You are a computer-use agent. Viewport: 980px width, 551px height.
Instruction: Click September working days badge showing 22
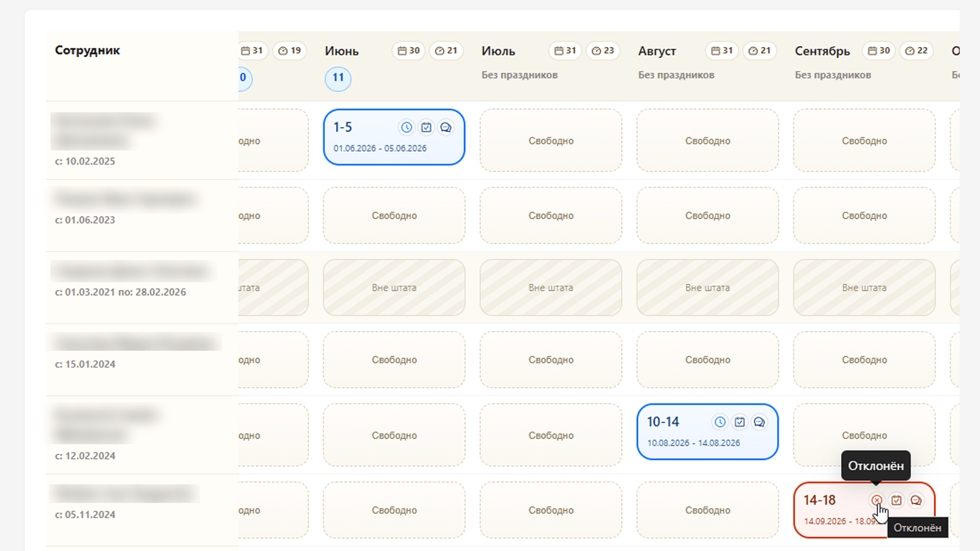(916, 51)
